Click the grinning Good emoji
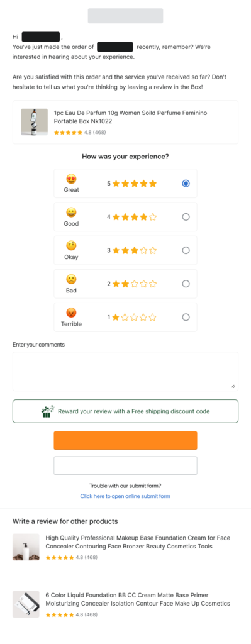This screenshot has width=251, height=644. (x=72, y=213)
